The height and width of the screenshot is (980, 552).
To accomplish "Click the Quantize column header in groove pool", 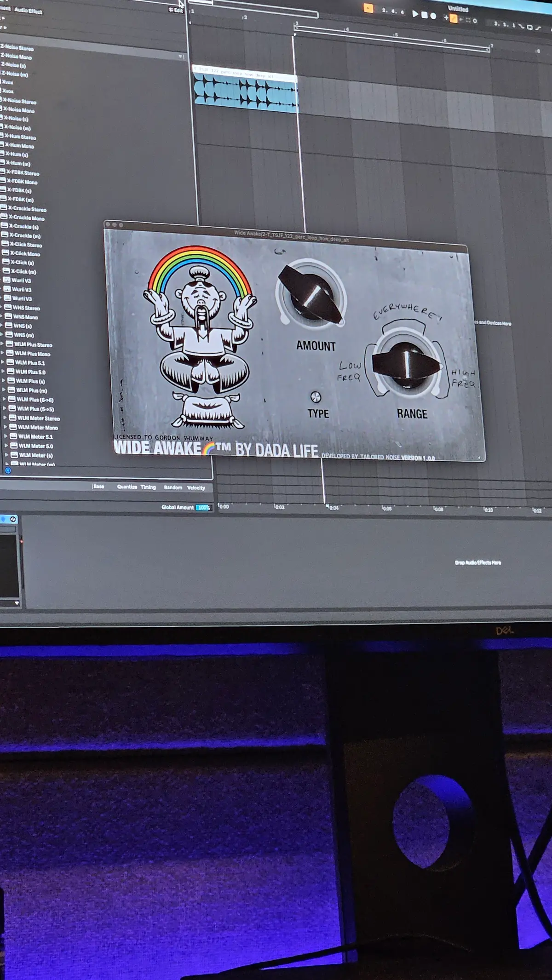I will tap(127, 487).
